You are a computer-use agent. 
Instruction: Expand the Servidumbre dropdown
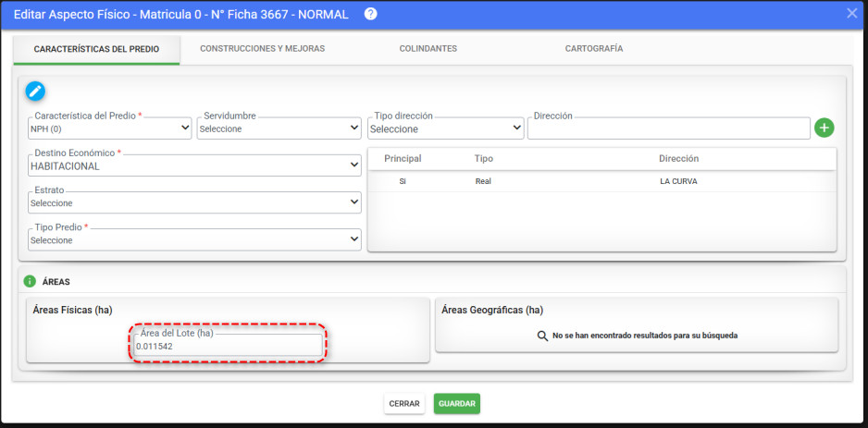279,128
